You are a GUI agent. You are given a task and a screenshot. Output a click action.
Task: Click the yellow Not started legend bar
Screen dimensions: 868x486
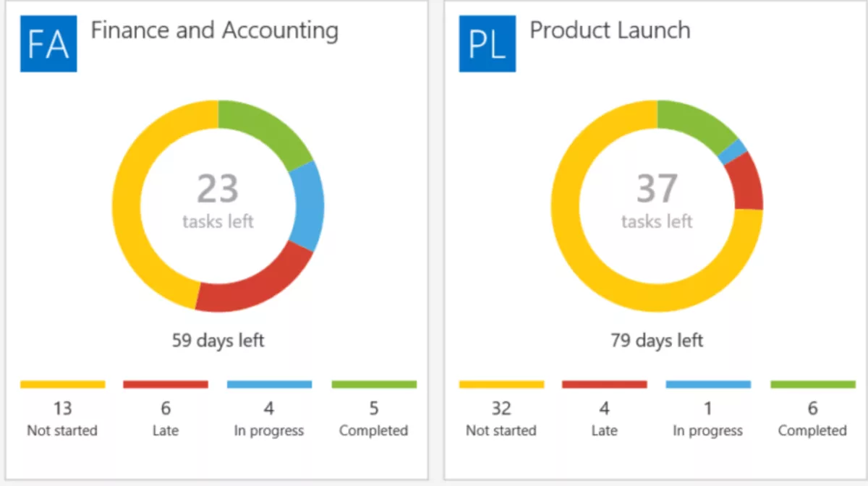point(62,383)
